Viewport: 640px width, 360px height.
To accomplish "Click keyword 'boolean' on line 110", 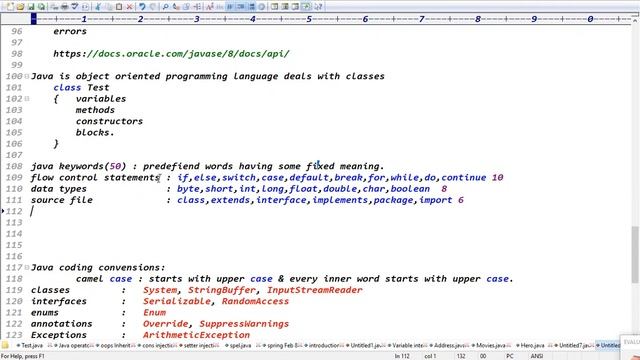I will pos(410,189).
